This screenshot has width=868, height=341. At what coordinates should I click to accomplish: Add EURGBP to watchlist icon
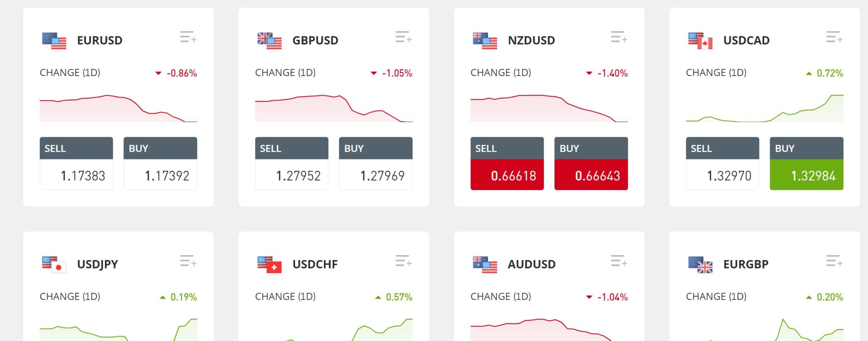(834, 261)
